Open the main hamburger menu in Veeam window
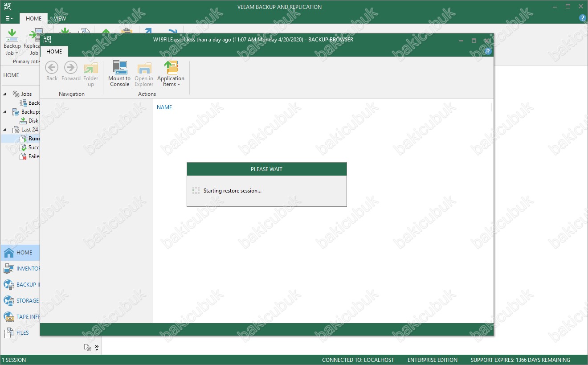This screenshot has width=588, height=365. [9, 18]
